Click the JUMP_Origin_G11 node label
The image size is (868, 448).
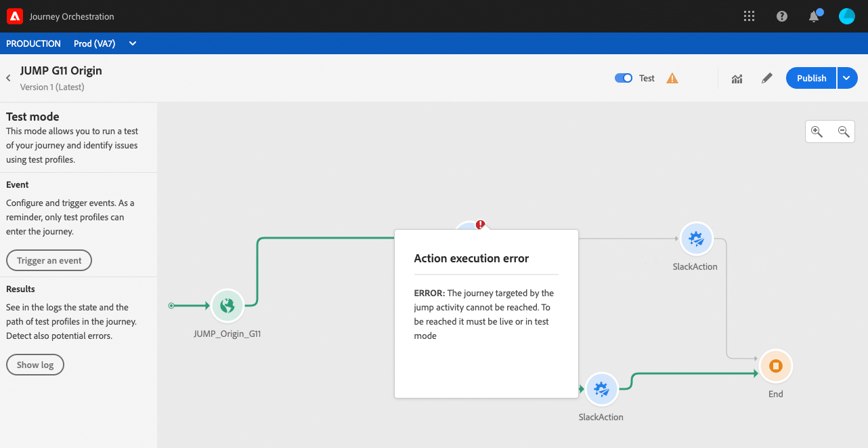pos(227,334)
